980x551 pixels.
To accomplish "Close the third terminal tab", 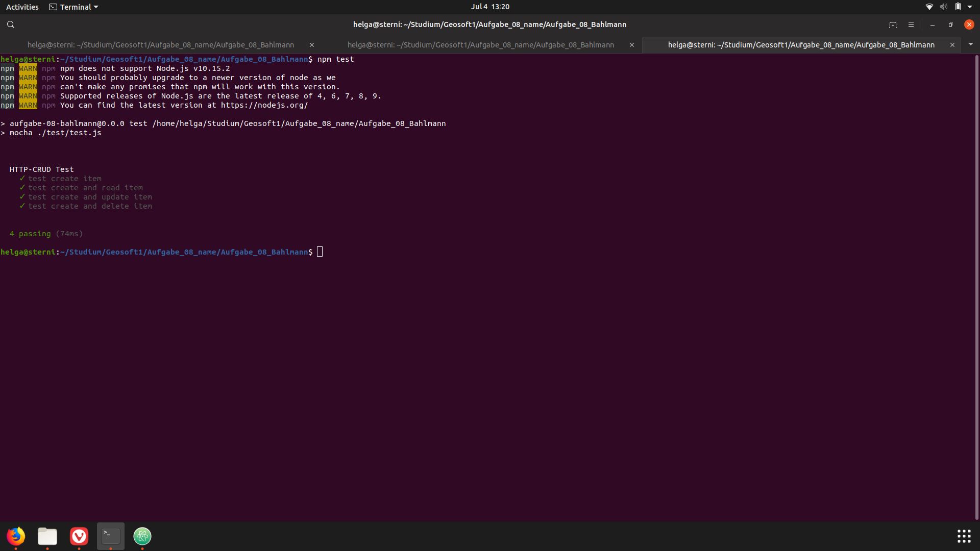I will 952,45.
